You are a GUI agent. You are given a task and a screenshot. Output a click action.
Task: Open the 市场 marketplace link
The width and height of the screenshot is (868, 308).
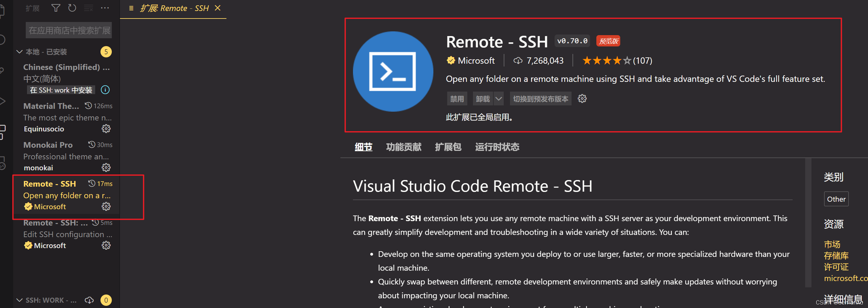point(832,244)
